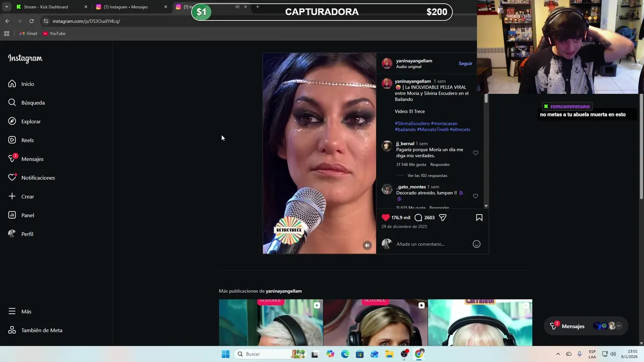Click Crear to make a post

click(x=21, y=197)
